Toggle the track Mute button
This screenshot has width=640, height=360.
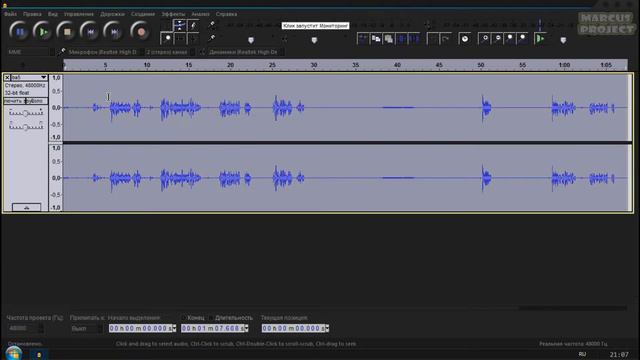14,101
